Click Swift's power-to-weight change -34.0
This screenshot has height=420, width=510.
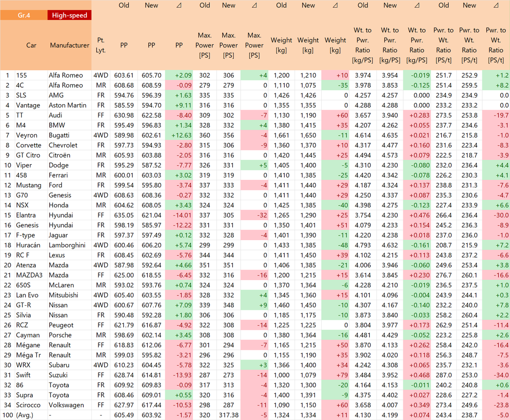click(x=496, y=375)
